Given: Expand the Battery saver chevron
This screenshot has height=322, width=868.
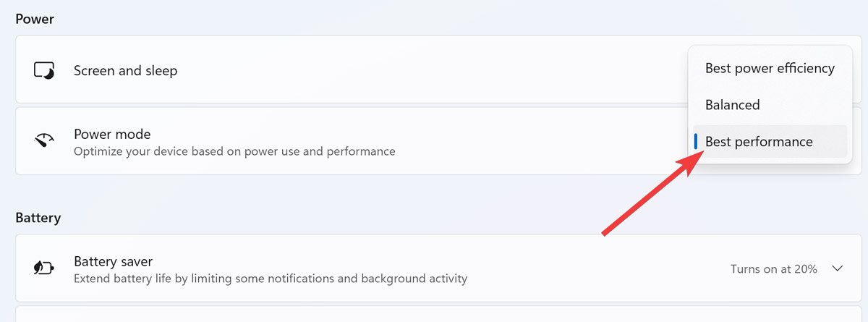Looking at the screenshot, I should pyautogui.click(x=838, y=268).
